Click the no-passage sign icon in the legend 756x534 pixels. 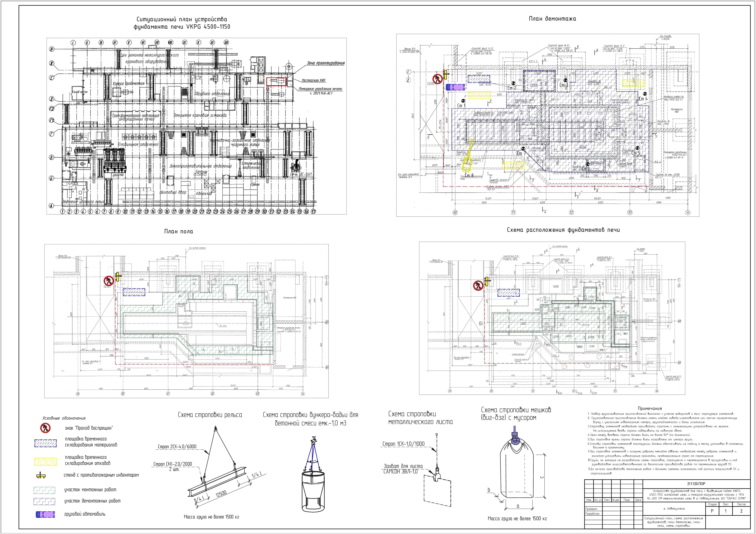pos(46,428)
